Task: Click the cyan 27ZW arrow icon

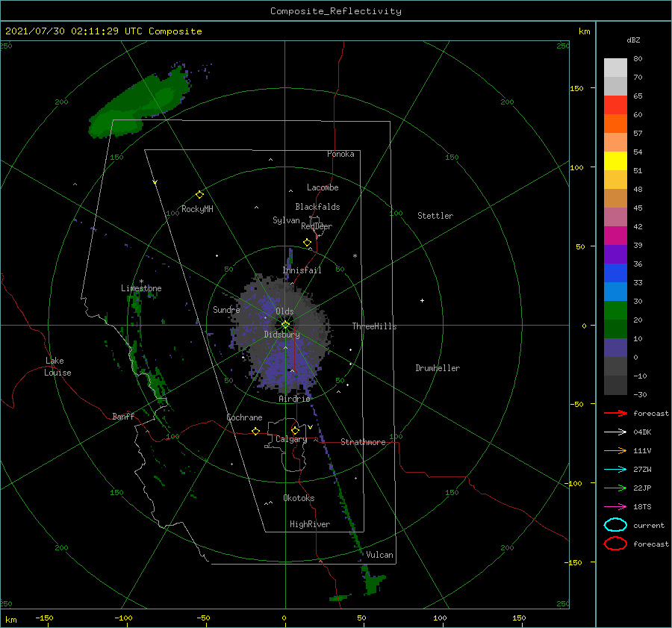Action: (x=615, y=470)
